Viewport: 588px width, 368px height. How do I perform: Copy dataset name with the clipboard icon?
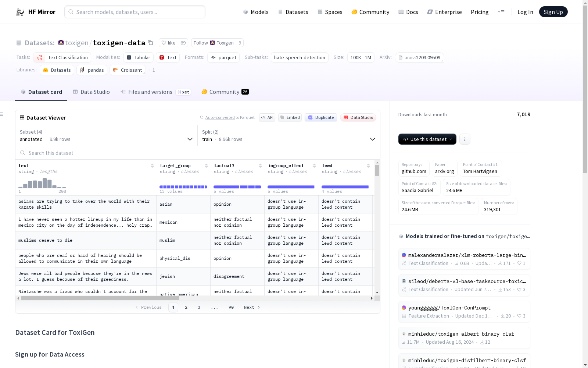tap(150, 43)
